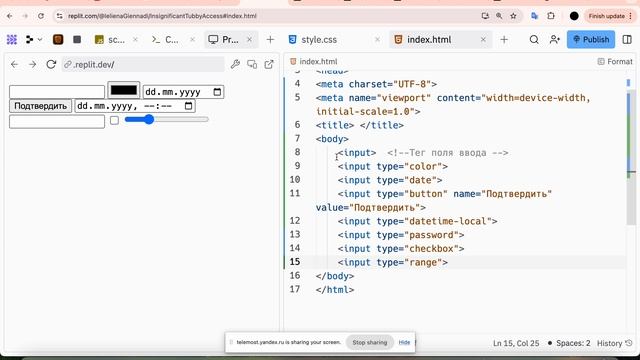
Task: Toggle the side panel layout icon
Action: 627,40
